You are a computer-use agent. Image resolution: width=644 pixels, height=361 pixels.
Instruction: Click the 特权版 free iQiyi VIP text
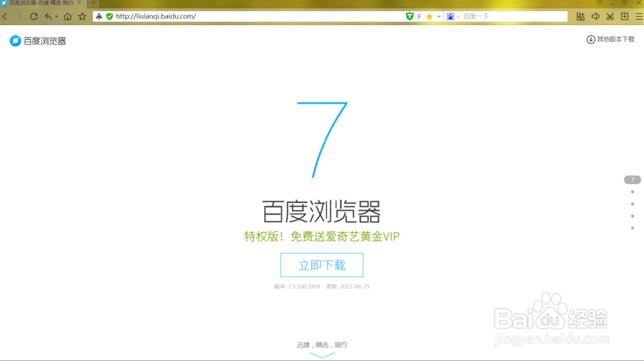(x=322, y=237)
